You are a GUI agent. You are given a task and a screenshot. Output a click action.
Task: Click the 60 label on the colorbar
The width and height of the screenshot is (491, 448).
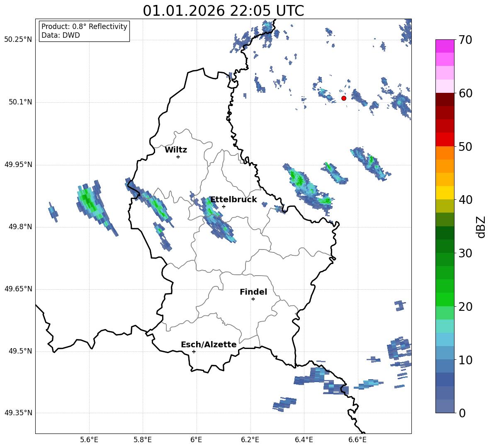click(465, 93)
